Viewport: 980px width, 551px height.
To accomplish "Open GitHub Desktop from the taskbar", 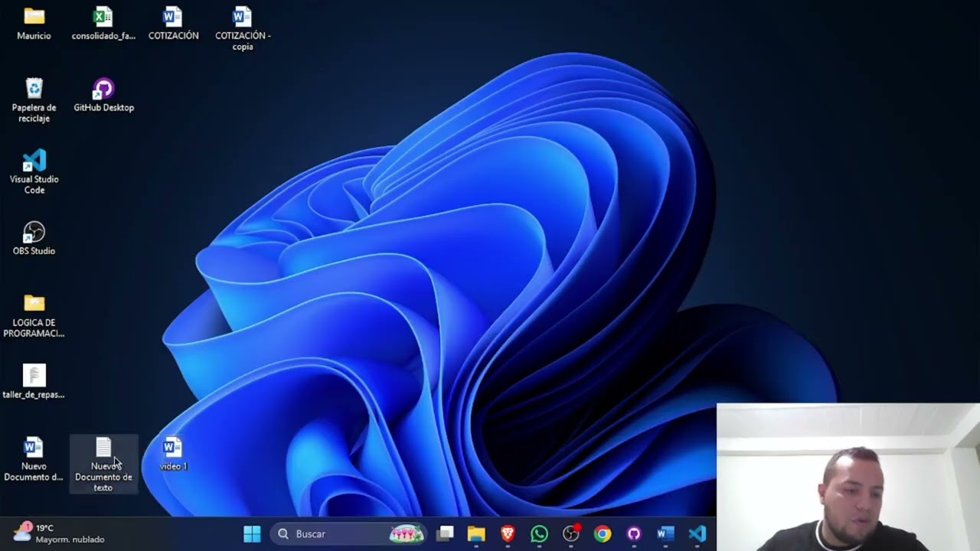I will point(634,533).
